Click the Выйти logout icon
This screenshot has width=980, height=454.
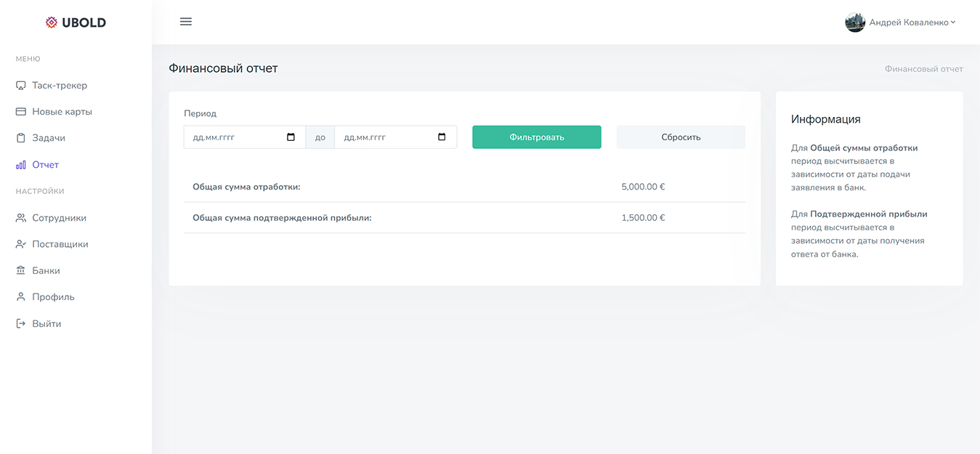click(x=21, y=324)
